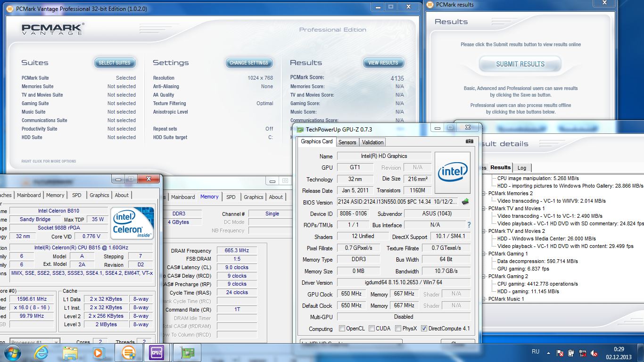Open SPD tab in the Celeron CPU-Z window
Screen dimensions: 644x362
[x=76, y=195]
